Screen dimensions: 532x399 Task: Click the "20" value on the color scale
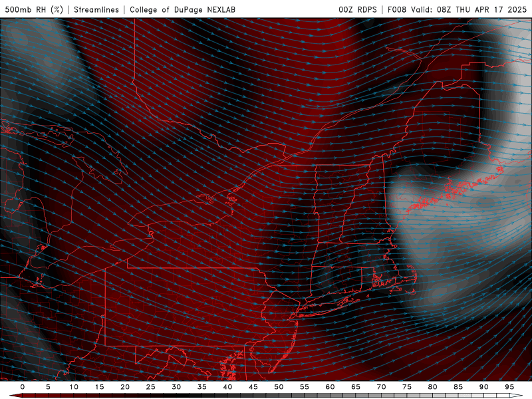pyautogui.click(x=125, y=387)
